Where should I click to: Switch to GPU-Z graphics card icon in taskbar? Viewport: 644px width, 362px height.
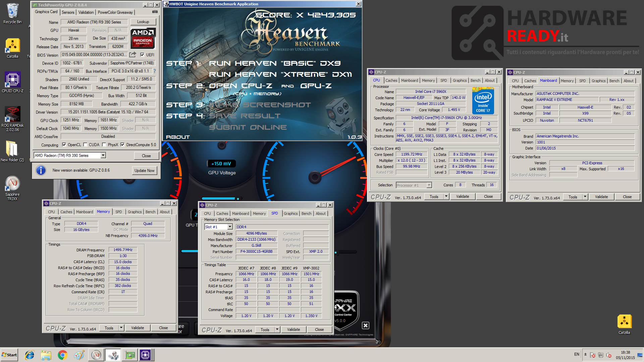tap(129, 355)
